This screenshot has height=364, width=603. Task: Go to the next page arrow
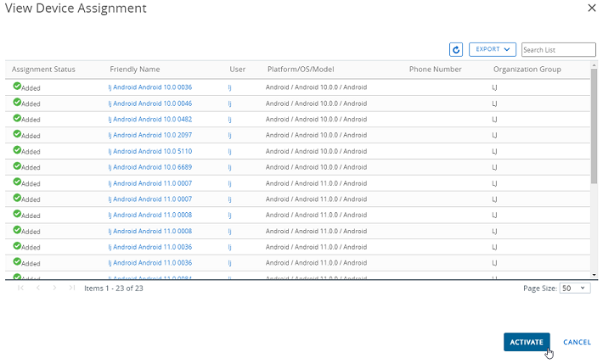pos(55,288)
